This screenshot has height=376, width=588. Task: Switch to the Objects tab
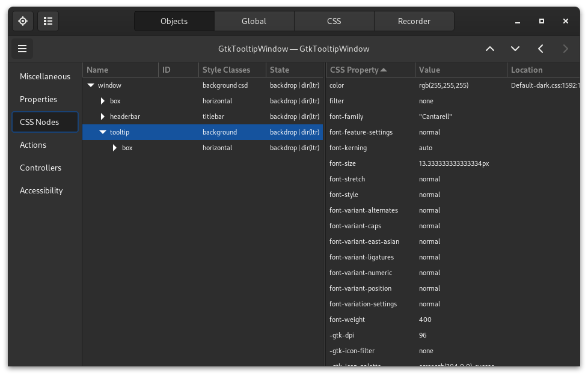point(174,22)
